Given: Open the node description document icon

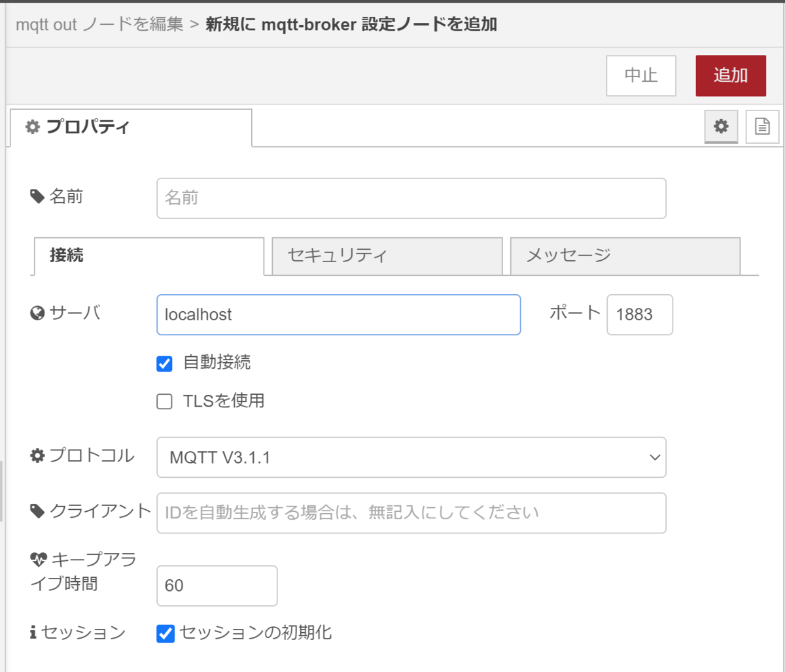Looking at the screenshot, I should (762, 127).
